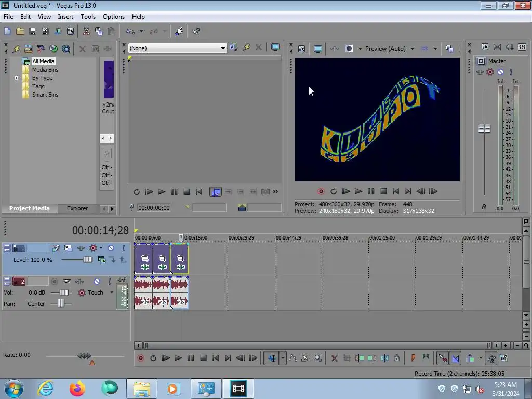Click Record in the timeline transport bar

[140, 358]
